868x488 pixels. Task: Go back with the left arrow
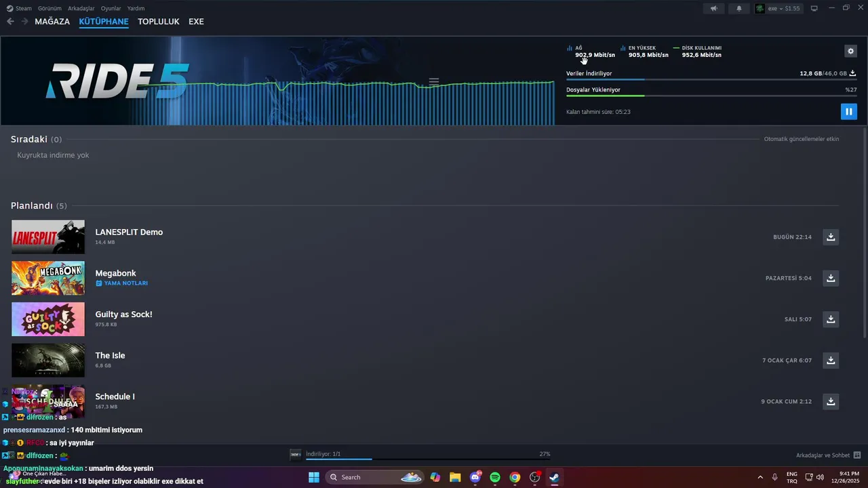click(10, 22)
